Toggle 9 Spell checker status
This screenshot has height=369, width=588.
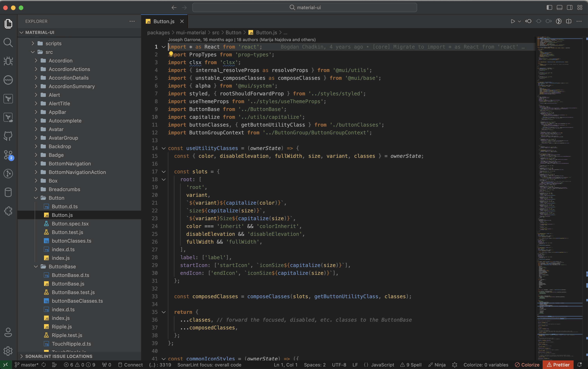(411, 365)
